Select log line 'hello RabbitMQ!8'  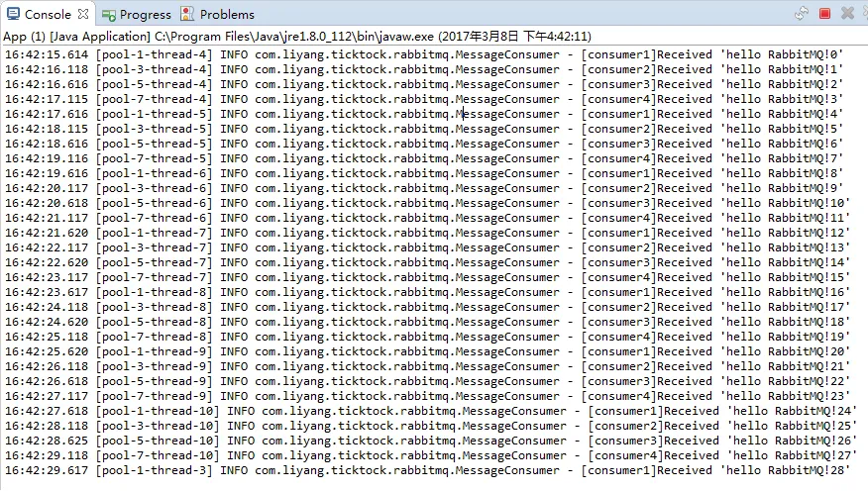coord(424,173)
